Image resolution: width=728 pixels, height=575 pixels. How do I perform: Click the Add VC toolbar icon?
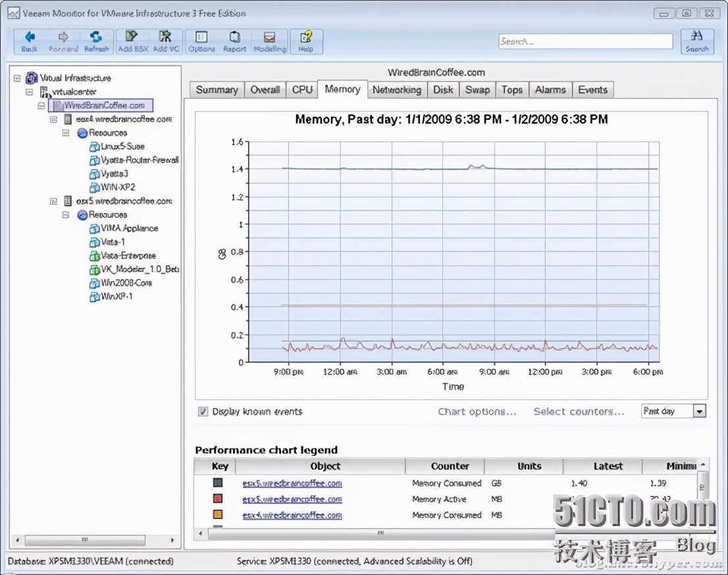(x=165, y=37)
